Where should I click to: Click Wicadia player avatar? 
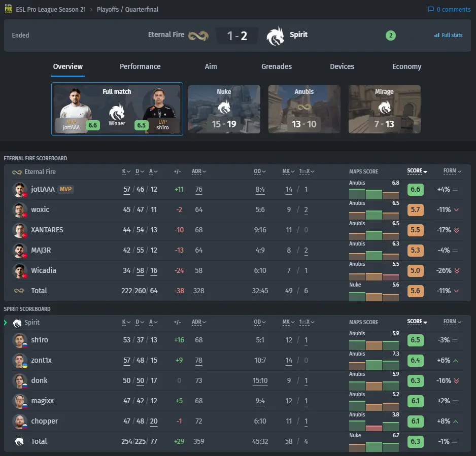pyautogui.click(x=19, y=271)
